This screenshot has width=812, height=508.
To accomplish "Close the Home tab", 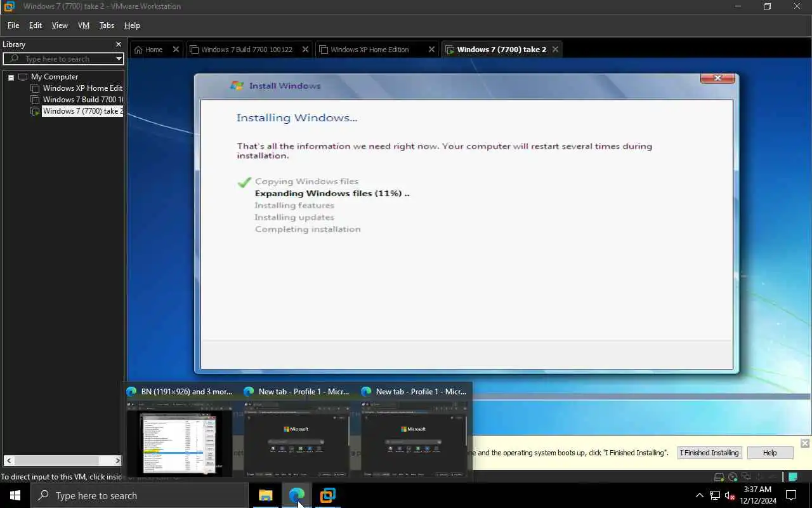I will [176, 50].
